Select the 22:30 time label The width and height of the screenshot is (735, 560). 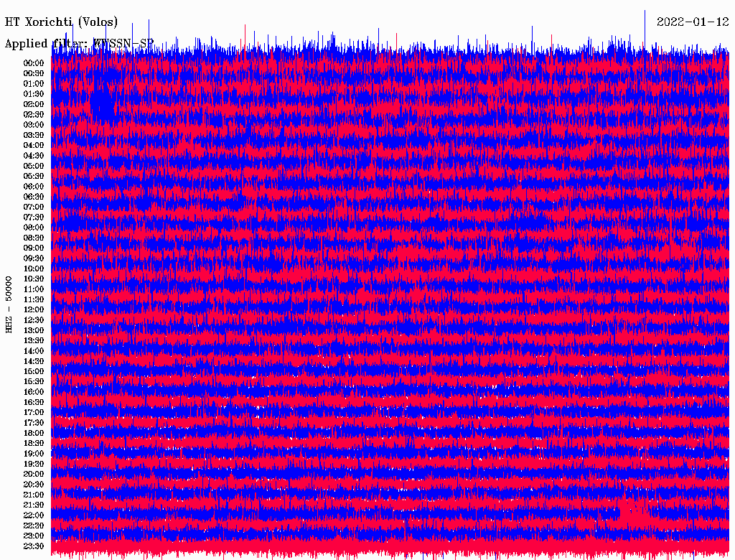tap(34, 526)
